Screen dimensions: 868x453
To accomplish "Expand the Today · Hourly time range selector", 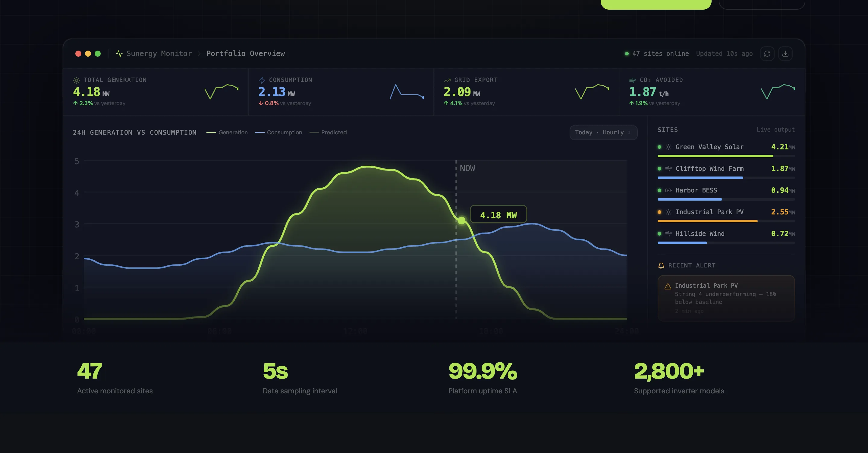I will coord(603,132).
